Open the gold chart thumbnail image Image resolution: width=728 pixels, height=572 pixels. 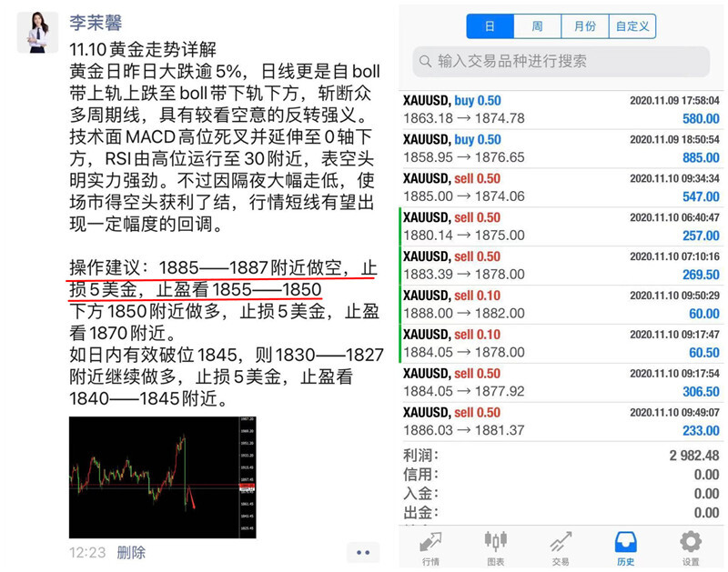pyautogui.click(x=163, y=477)
